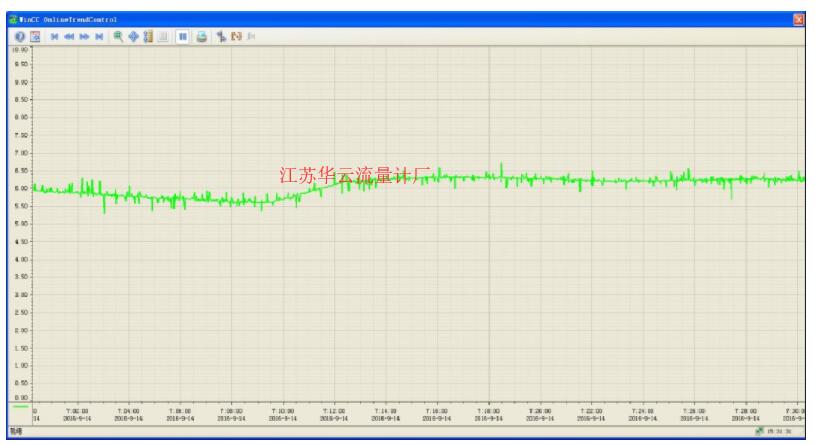Click the ruler icon in toolbar

click(x=148, y=36)
